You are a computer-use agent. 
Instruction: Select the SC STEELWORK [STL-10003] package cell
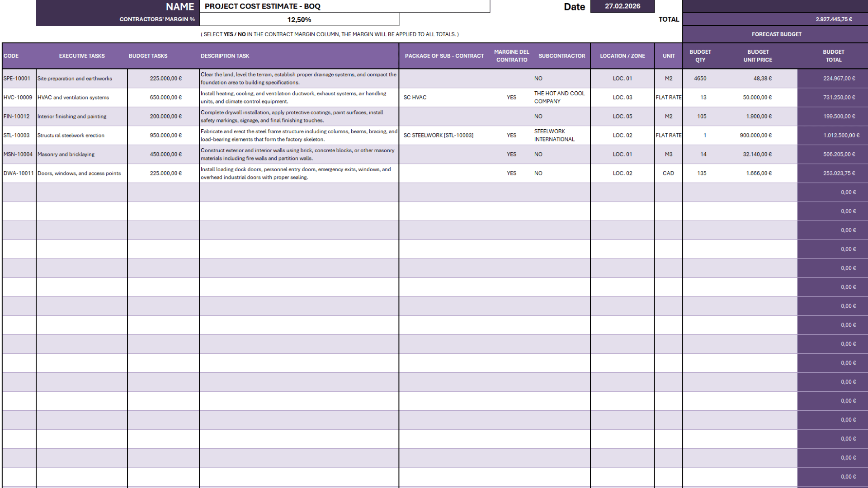[439, 135]
